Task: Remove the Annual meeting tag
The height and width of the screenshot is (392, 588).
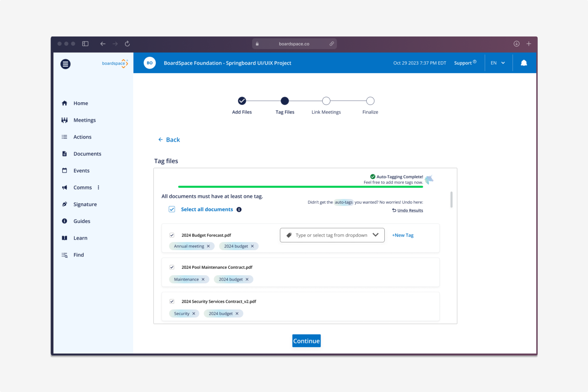Action: point(208,246)
